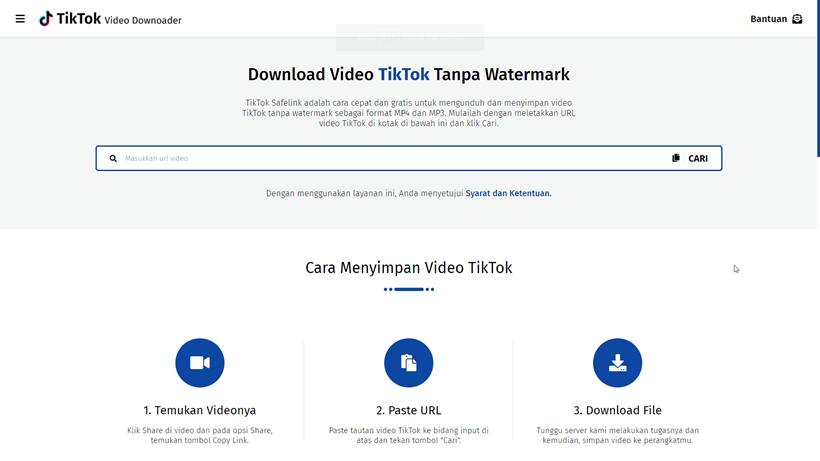Click the Download File step icon

[x=617, y=363]
